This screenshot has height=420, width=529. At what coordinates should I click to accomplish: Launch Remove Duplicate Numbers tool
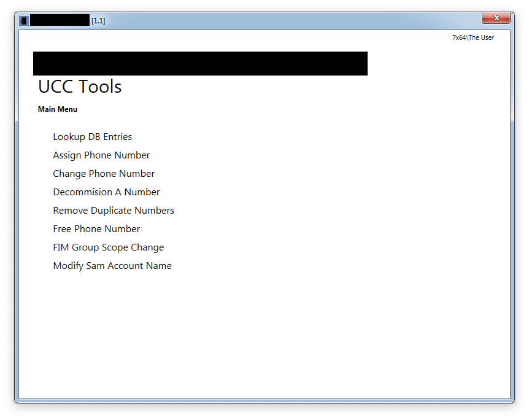point(114,211)
